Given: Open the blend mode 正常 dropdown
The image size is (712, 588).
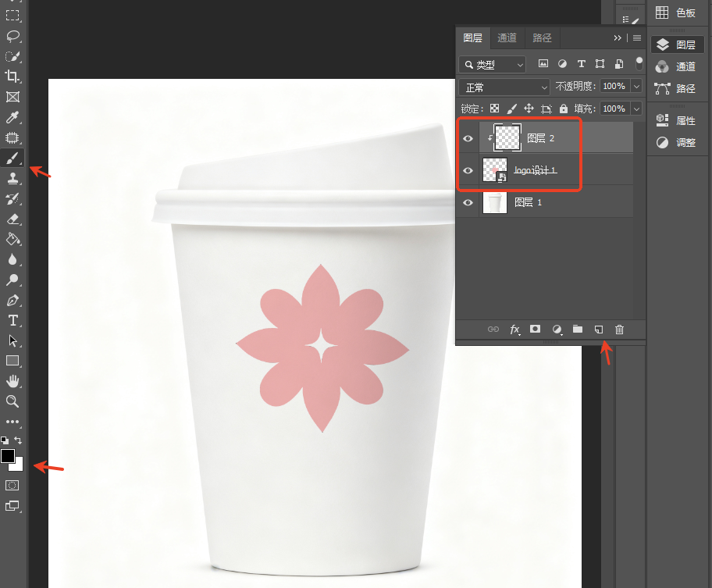Looking at the screenshot, I should click(x=504, y=87).
